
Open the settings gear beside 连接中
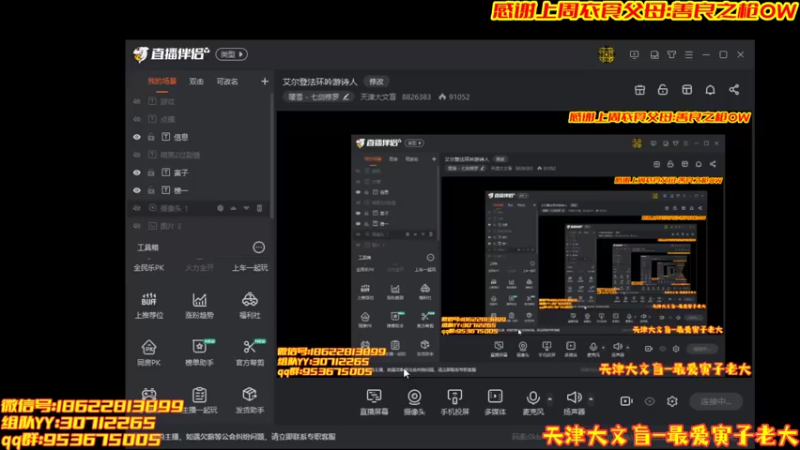click(672, 402)
